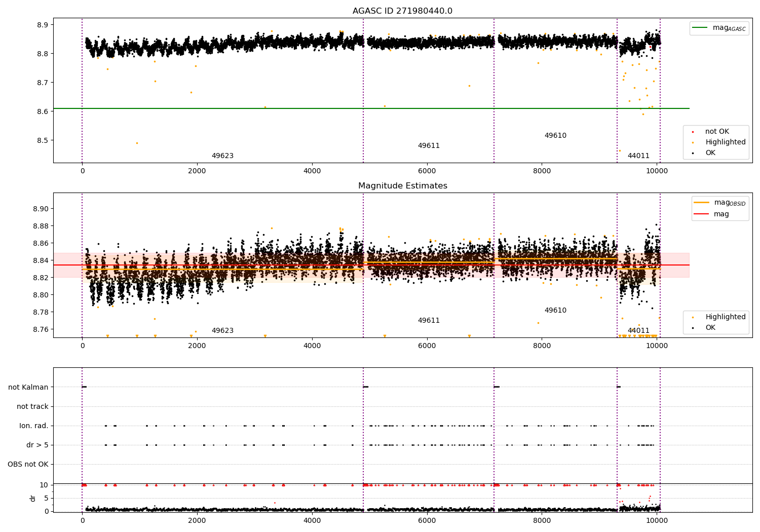Click the red dot marker beside 'not OK'

693,132
